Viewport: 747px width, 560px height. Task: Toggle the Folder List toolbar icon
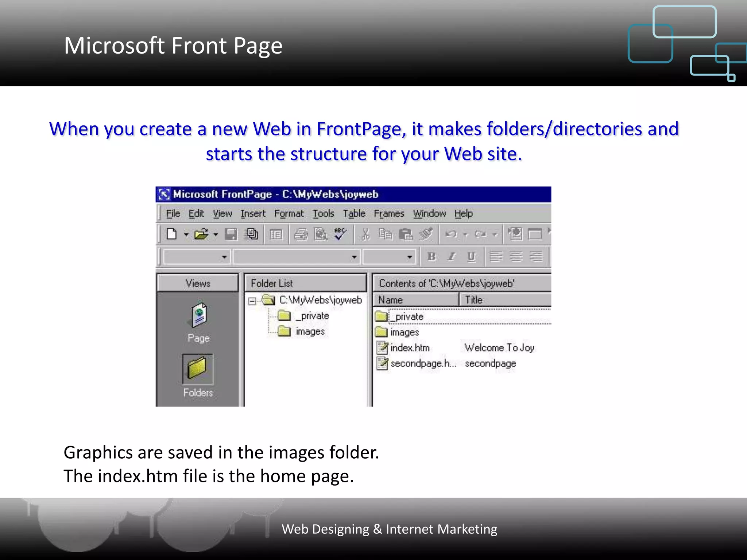coord(276,234)
